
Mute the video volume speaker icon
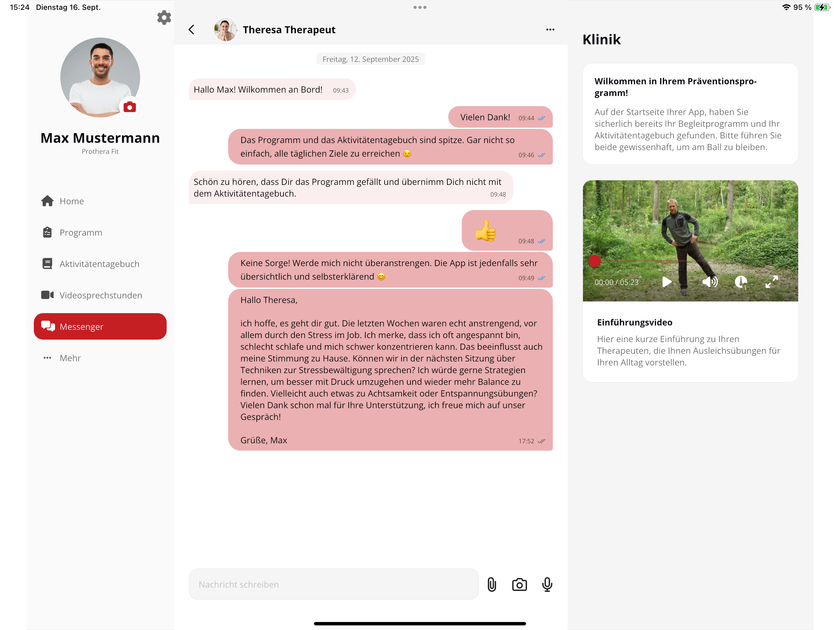tap(710, 282)
